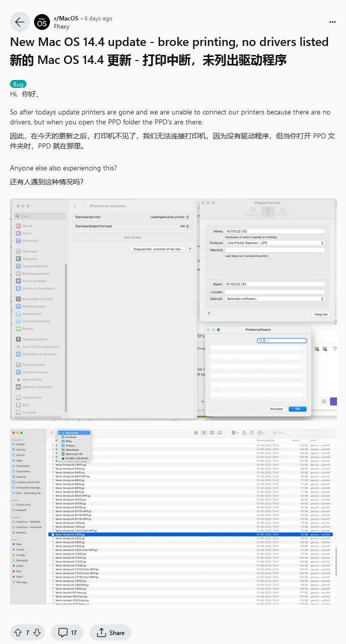Select Resources in Finder path popup

[74, 433]
